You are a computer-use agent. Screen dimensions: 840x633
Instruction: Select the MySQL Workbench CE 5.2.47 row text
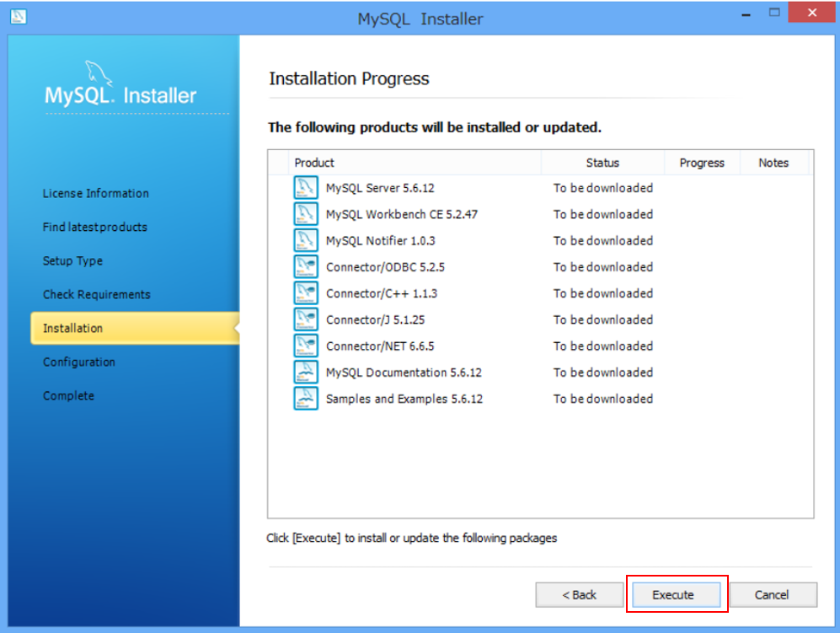pyautogui.click(x=401, y=214)
